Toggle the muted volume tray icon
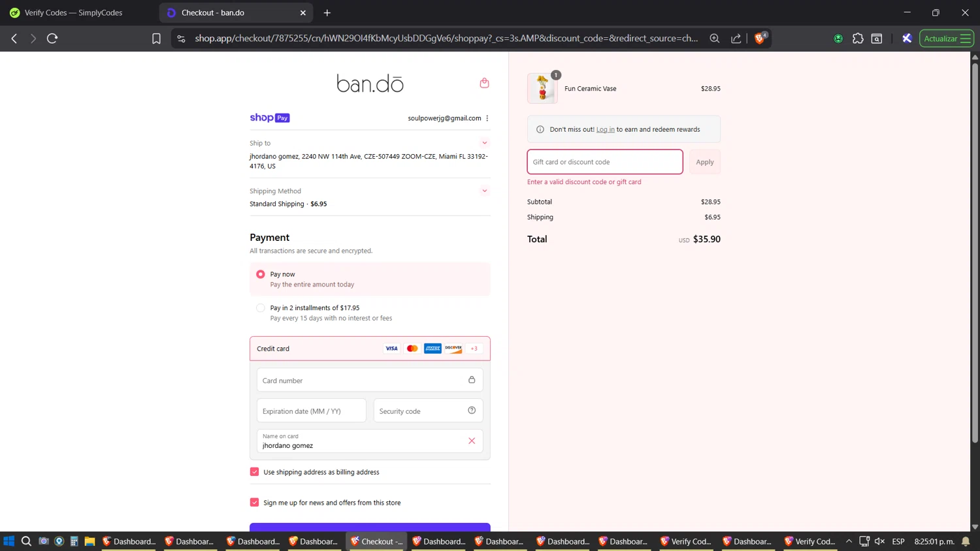This screenshot has width=980, height=551. [879, 541]
